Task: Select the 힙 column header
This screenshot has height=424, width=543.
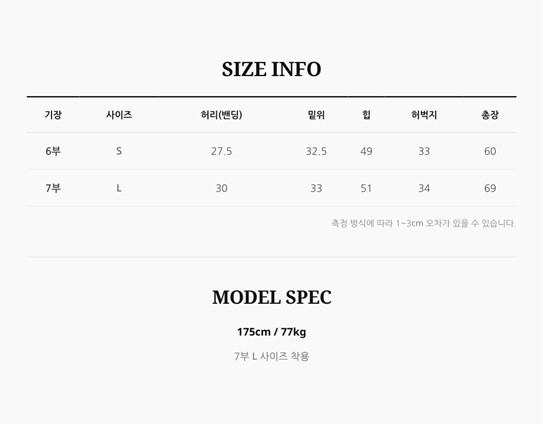Action: 366,115
